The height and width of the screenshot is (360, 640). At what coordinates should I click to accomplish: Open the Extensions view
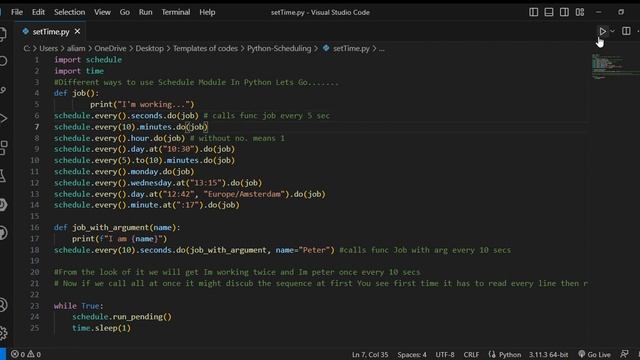coord(3,147)
